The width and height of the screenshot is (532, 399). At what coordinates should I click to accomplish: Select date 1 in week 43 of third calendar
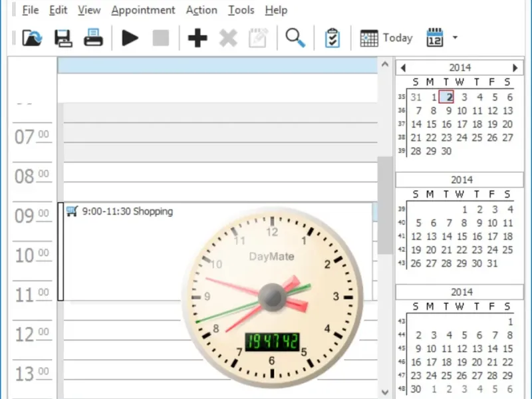(x=510, y=322)
